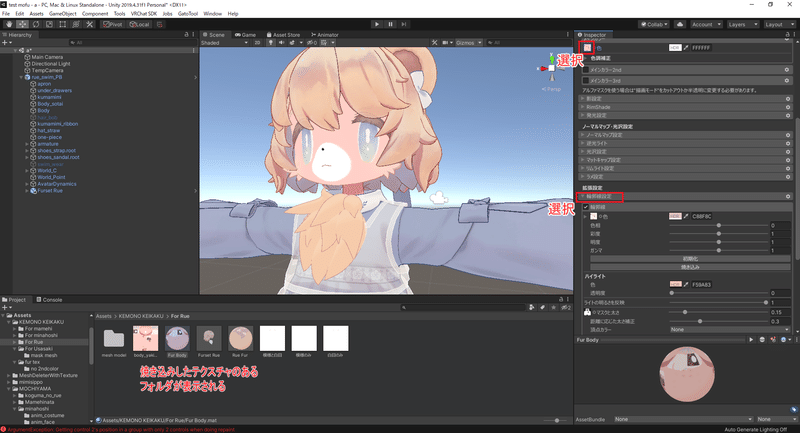Expand the Furset Rue object
This screenshot has width=800, height=433.
click(27, 191)
